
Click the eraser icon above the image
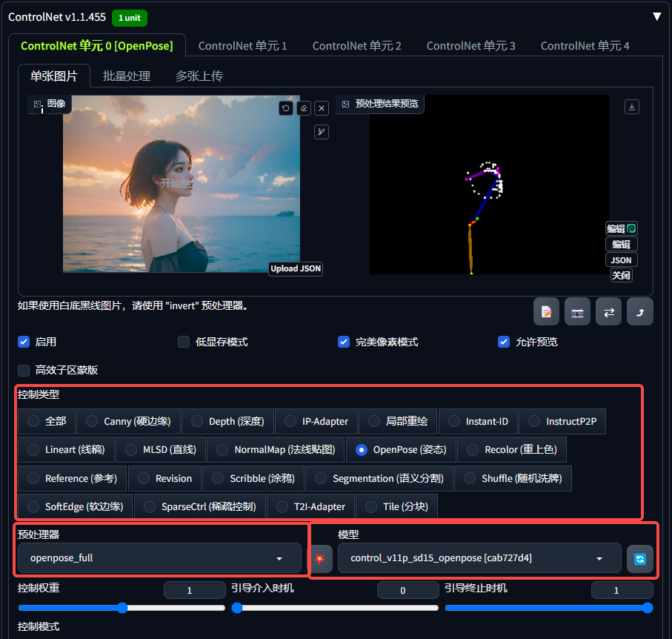point(303,108)
